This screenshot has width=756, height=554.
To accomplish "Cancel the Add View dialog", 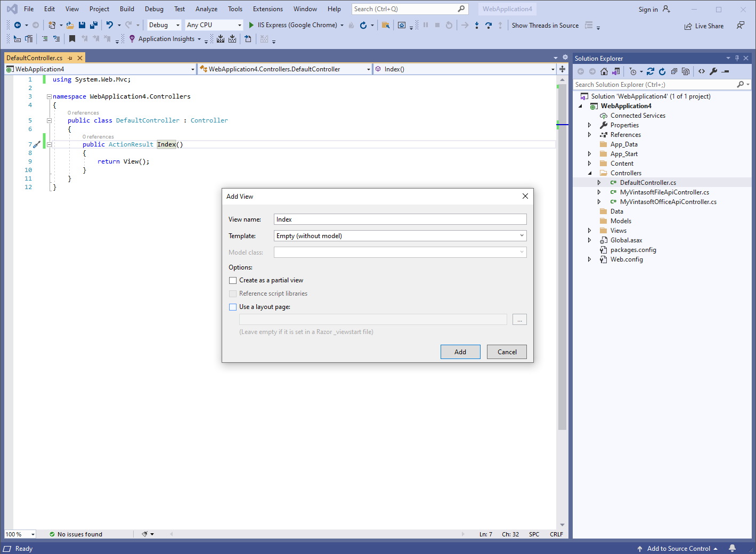I will tap(506, 352).
